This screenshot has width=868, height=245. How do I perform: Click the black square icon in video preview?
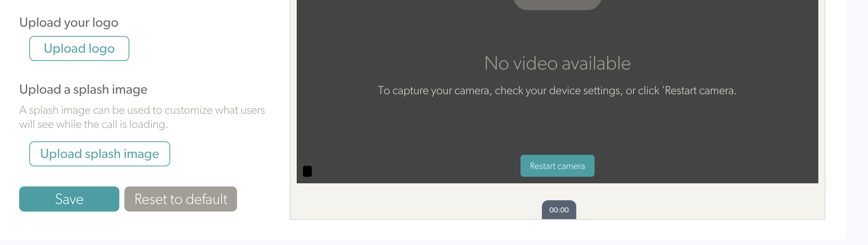click(x=307, y=171)
